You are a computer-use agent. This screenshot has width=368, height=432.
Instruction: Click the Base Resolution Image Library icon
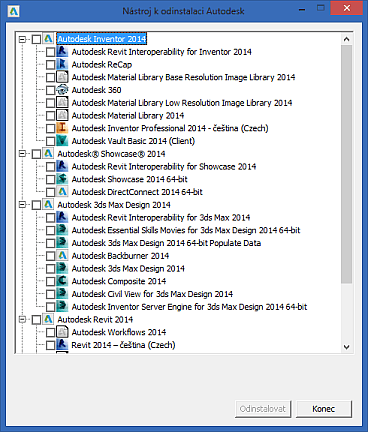click(62, 77)
